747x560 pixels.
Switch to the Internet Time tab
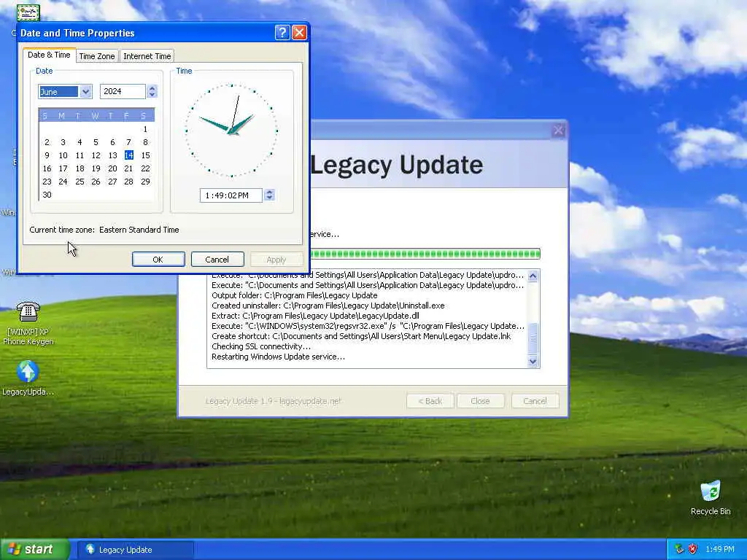coord(147,56)
